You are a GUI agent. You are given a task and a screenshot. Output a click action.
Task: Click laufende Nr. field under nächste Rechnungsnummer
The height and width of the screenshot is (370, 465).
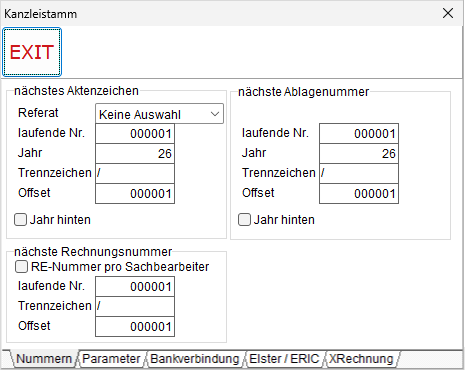click(135, 286)
